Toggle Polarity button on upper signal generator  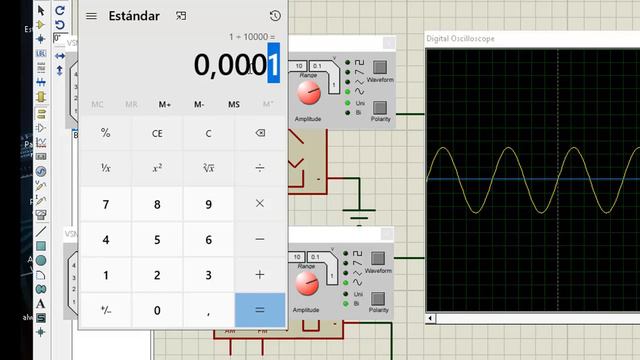(x=380, y=107)
